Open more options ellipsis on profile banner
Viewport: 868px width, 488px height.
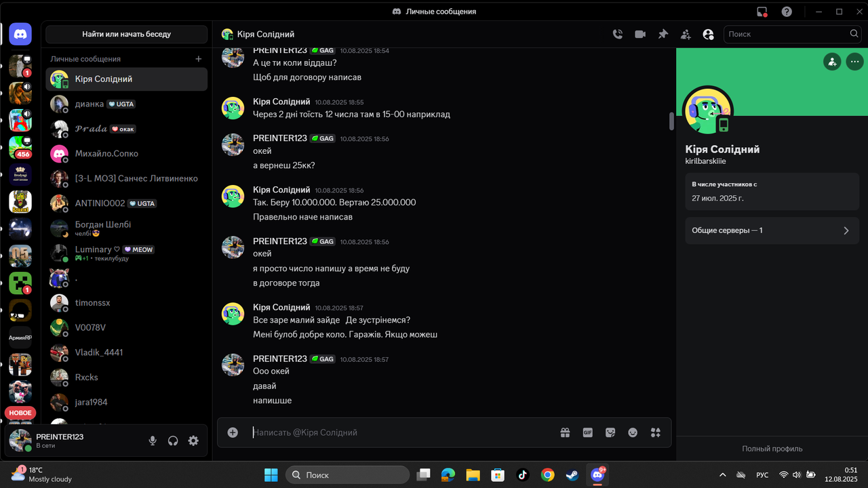point(854,62)
